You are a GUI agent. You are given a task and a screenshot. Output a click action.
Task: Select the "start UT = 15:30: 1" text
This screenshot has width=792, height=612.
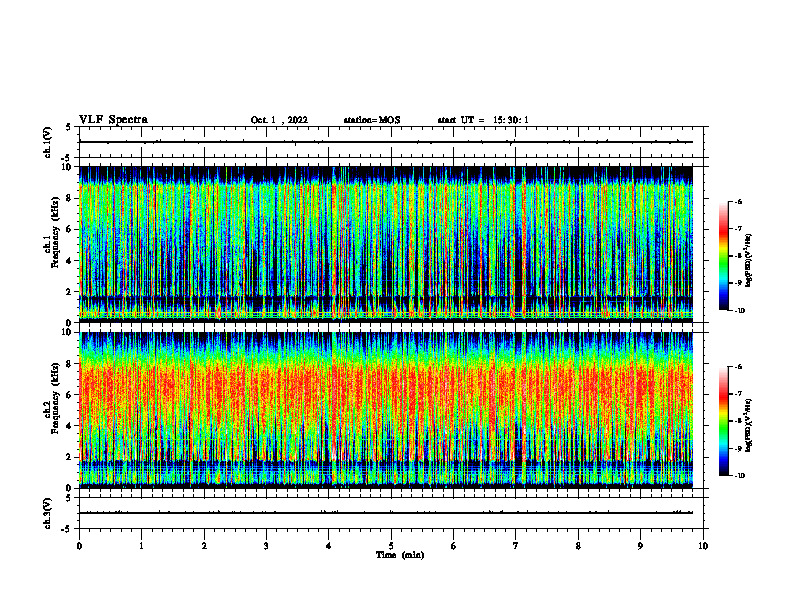pos(483,120)
